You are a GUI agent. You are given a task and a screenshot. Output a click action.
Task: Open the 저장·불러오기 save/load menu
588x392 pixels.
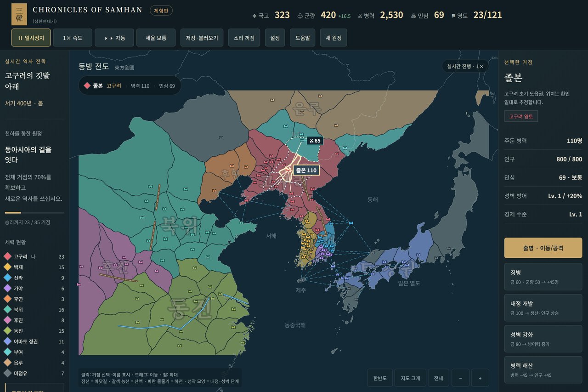click(202, 38)
